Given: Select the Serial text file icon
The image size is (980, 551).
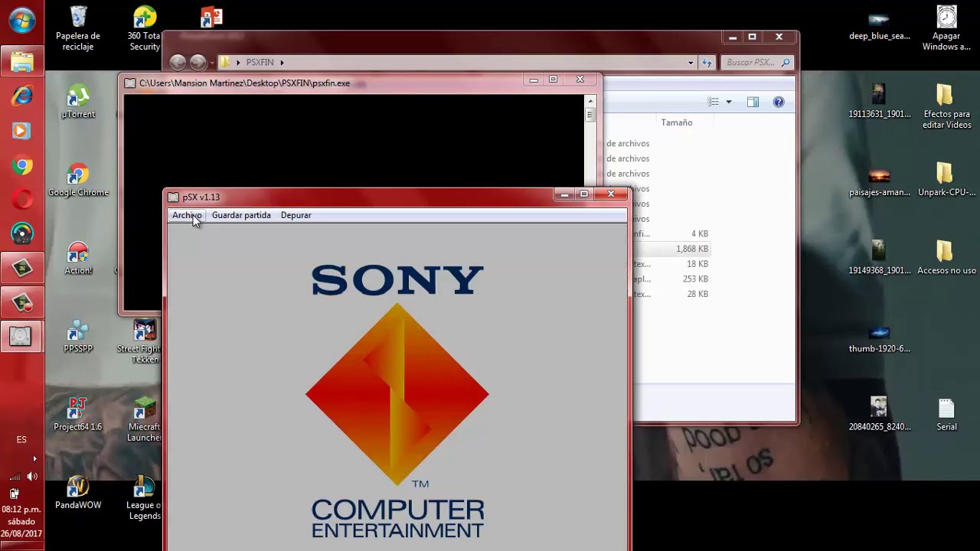Looking at the screenshot, I should (x=946, y=414).
